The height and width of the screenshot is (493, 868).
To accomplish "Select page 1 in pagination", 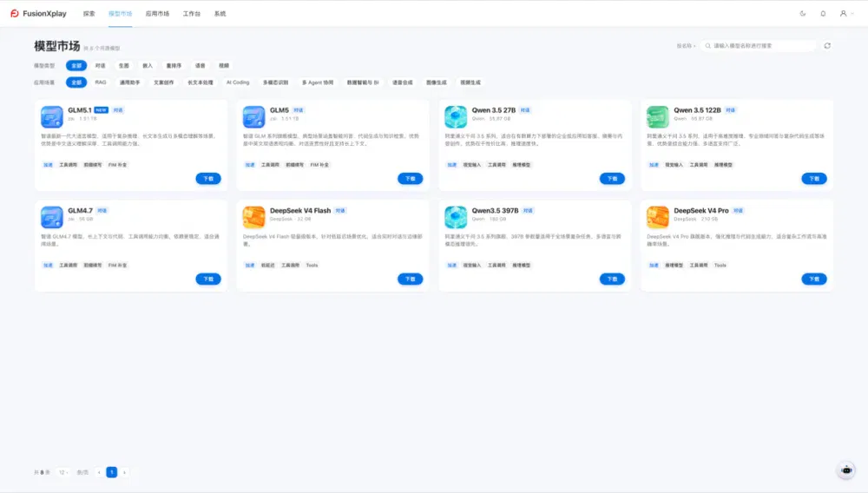I will [x=112, y=472].
